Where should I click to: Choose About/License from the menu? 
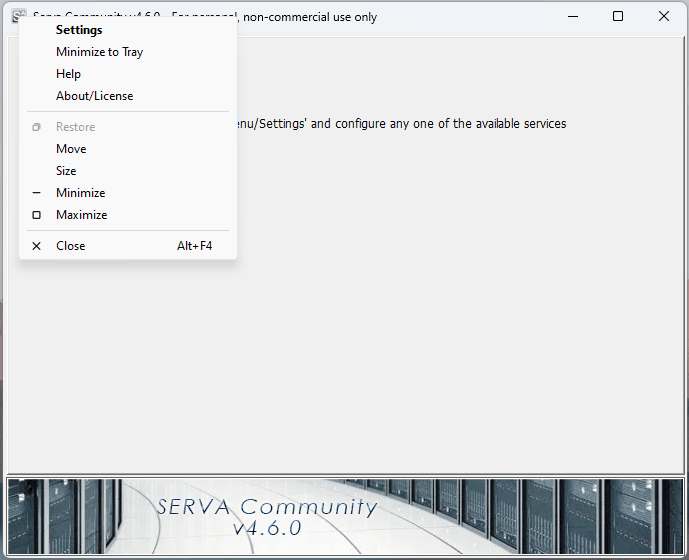click(94, 96)
